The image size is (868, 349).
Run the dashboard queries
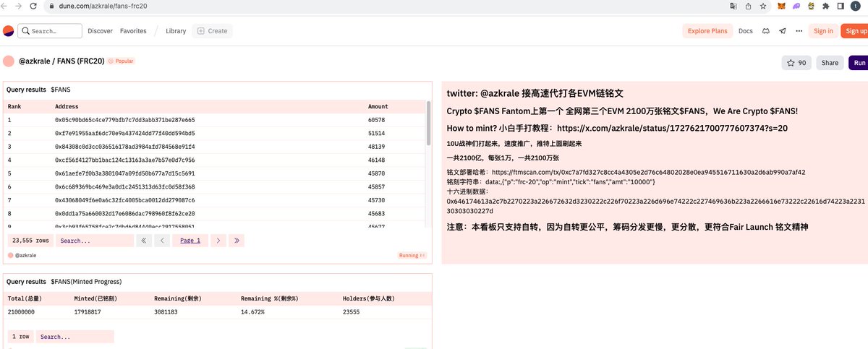click(859, 63)
